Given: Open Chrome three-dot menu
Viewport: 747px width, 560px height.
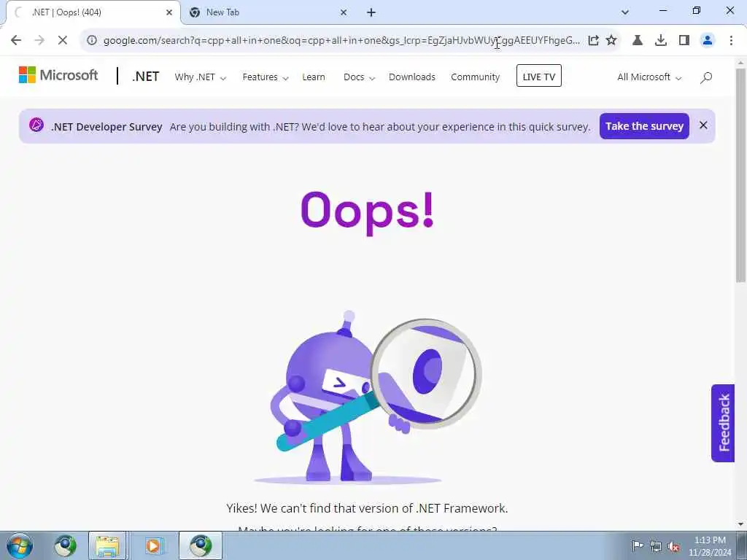Looking at the screenshot, I should click(x=731, y=41).
